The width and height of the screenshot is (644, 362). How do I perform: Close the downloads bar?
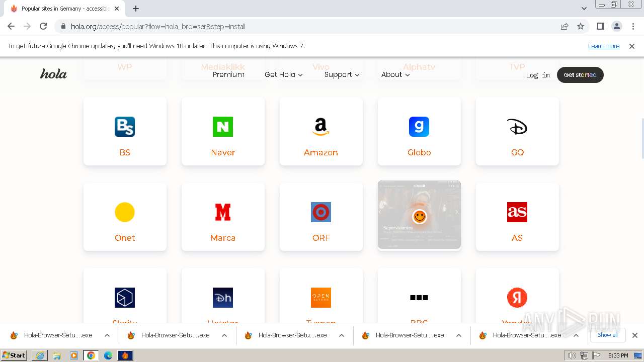634,335
